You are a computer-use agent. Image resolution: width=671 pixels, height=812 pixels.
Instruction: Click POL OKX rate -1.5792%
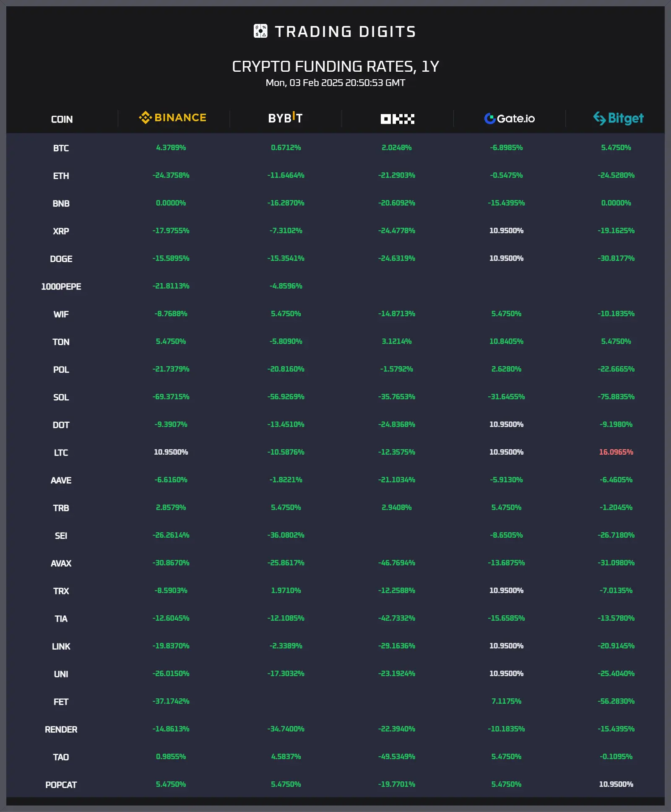pos(397,369)
